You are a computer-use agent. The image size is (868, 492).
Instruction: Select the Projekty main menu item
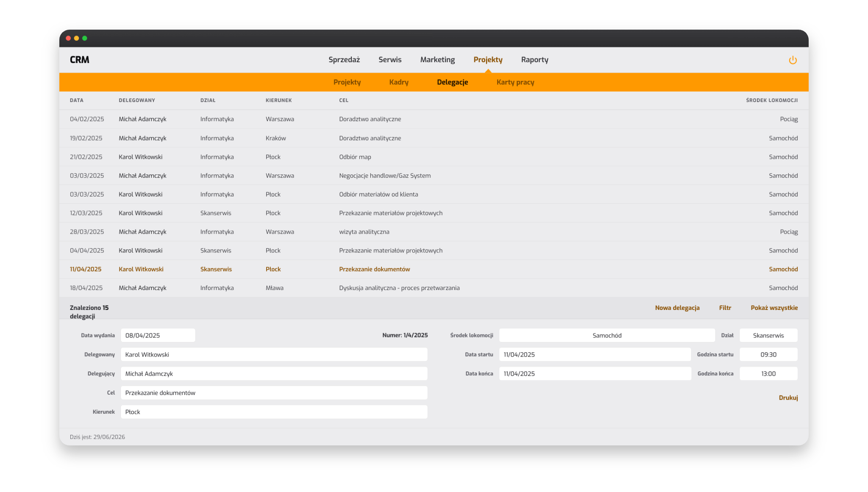tap(488, 60)
